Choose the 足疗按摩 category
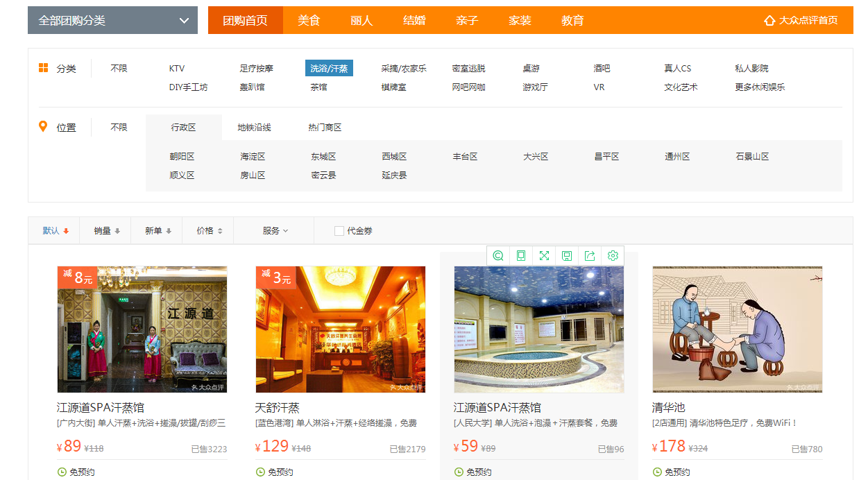Screen dimensions: 868x480 click(257, 69)
